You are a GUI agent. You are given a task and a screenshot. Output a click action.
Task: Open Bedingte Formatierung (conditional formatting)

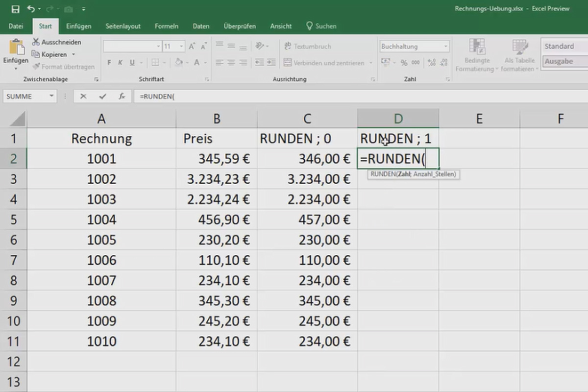(477, 54)
